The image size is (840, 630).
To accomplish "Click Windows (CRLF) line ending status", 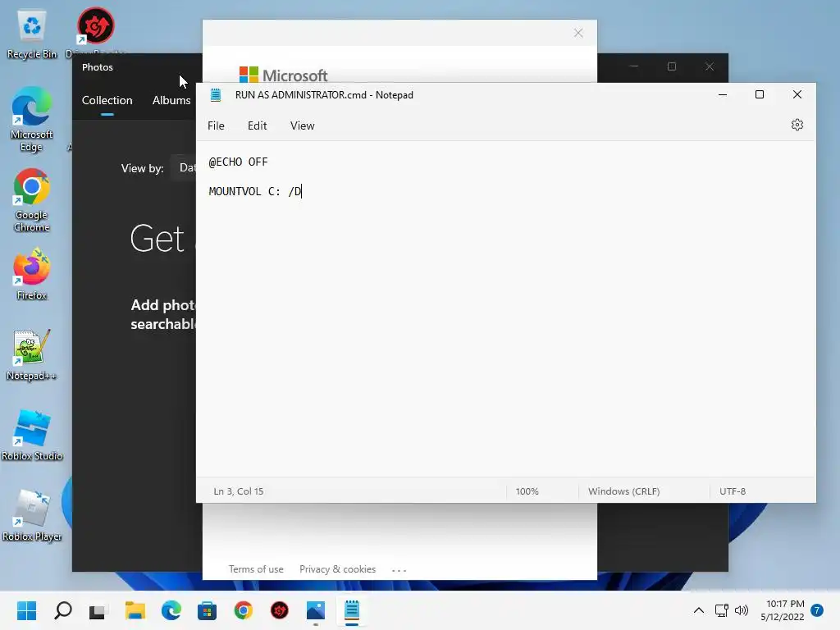I will point(623,491).
